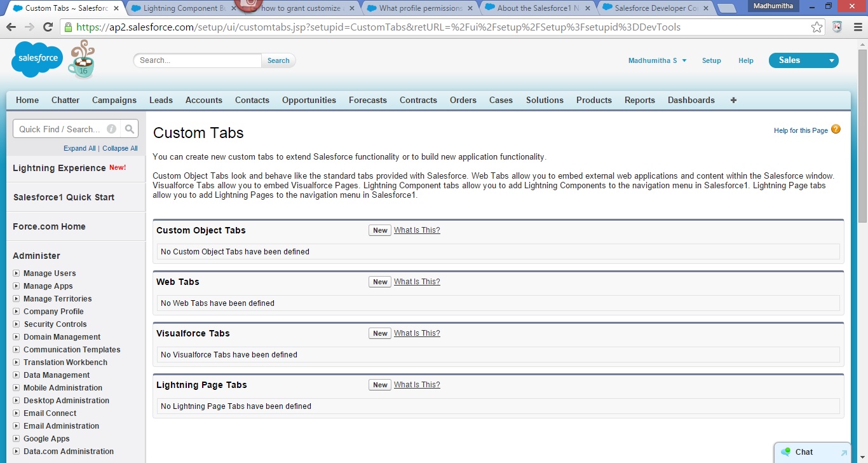Open What Is This for Web Tabs
Viewport: 868px width, 463px height.
(417, 282)
